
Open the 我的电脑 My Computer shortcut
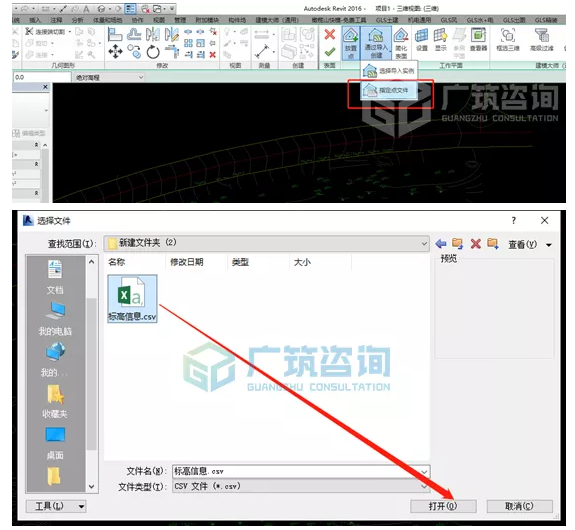point(55,318)
